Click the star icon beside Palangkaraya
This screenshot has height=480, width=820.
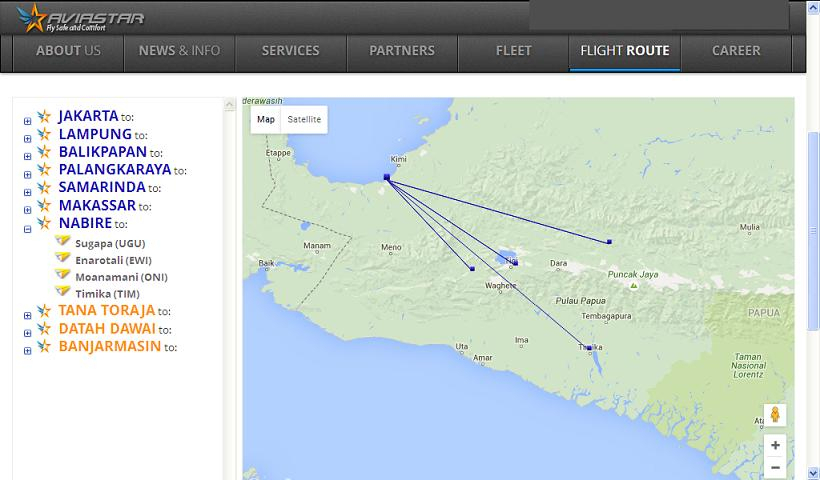click(x=44, y=169)
